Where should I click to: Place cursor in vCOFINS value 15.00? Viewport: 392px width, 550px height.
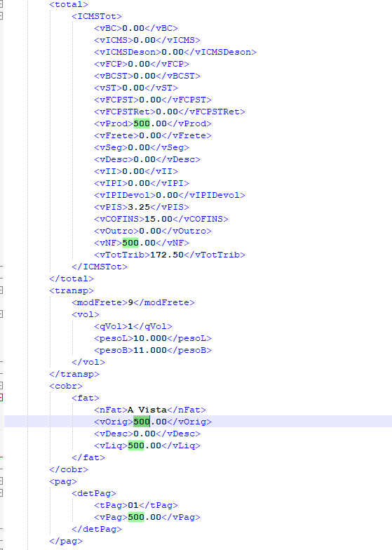click(x=158, y=219)
